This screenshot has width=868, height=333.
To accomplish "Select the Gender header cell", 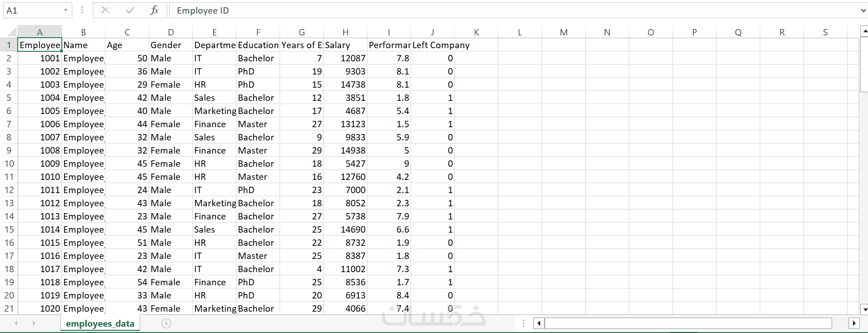I will pos(171,45).
